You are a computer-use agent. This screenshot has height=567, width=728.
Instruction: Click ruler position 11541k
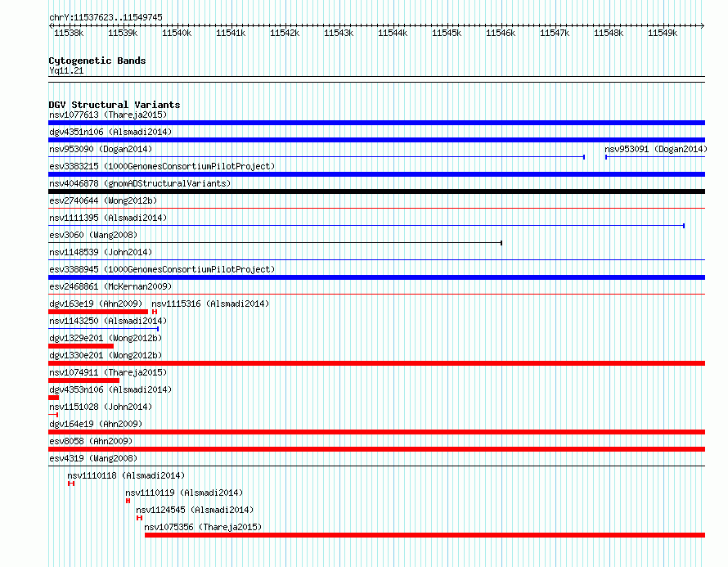231,33
